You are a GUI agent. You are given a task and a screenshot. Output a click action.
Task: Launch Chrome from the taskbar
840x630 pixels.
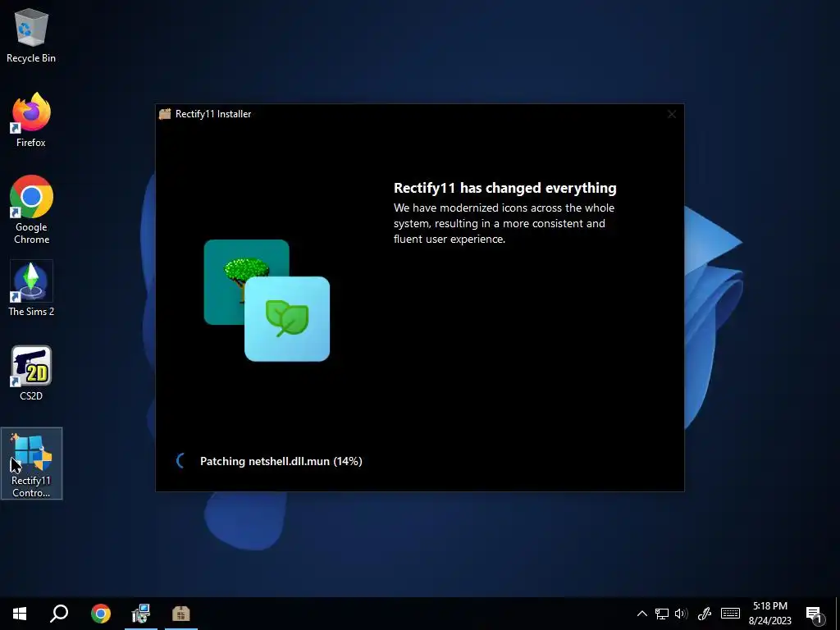(x=101, y=614)
